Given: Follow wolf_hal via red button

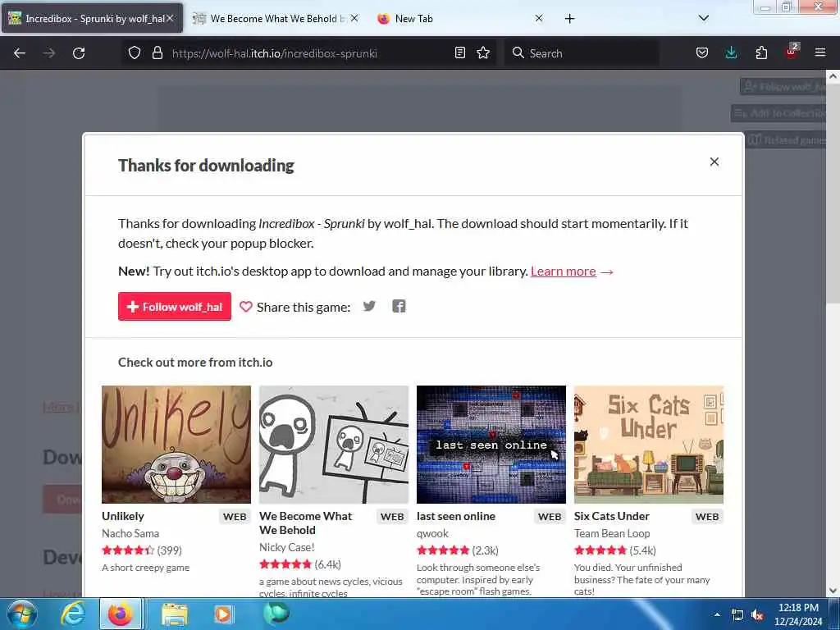Looking at the screenshot, I should [x=175, y=307].
